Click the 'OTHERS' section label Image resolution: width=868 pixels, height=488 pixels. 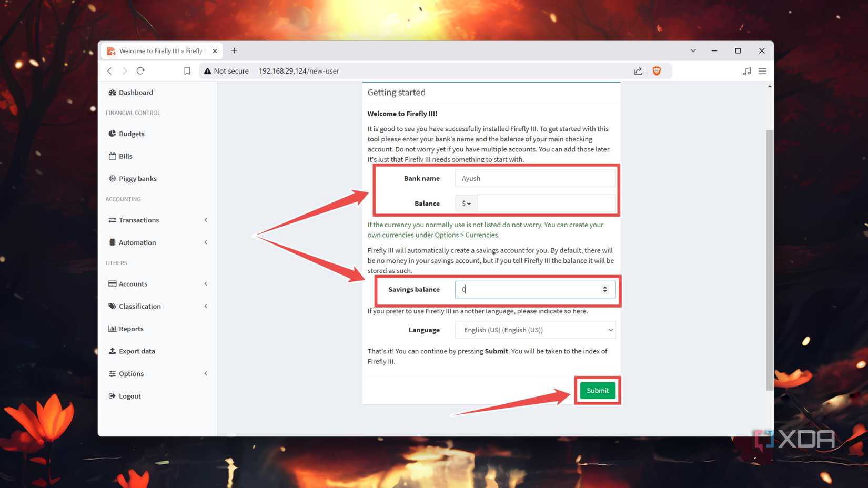[x=116, y=263]
